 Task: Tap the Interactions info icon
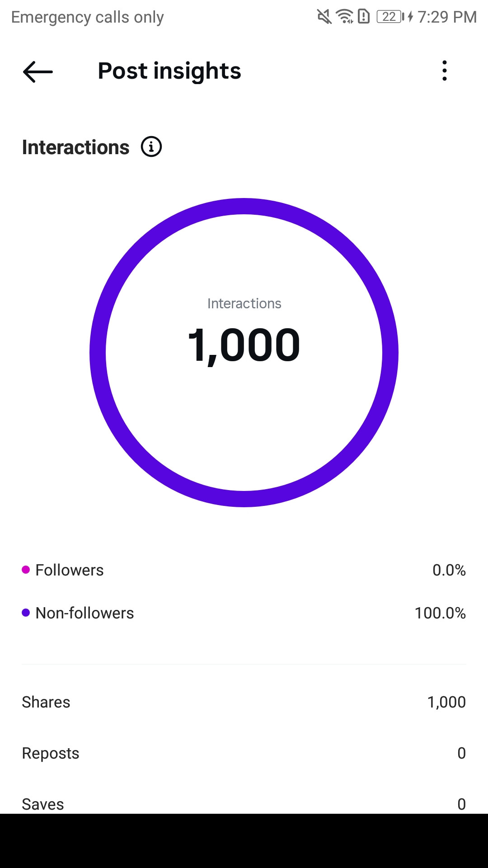(151, 147)
